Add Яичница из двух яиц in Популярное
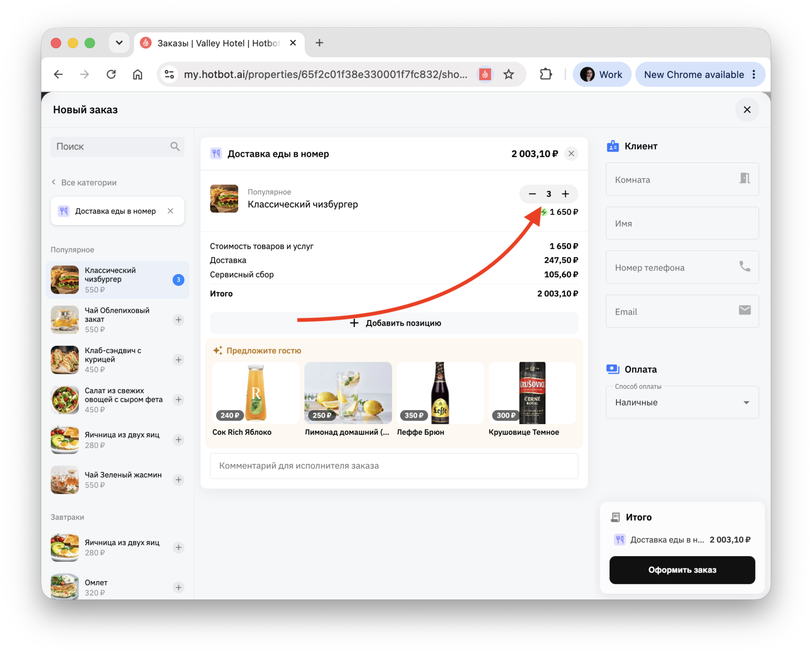This screenshot has height=654, width=812. [x=178, y=440]
